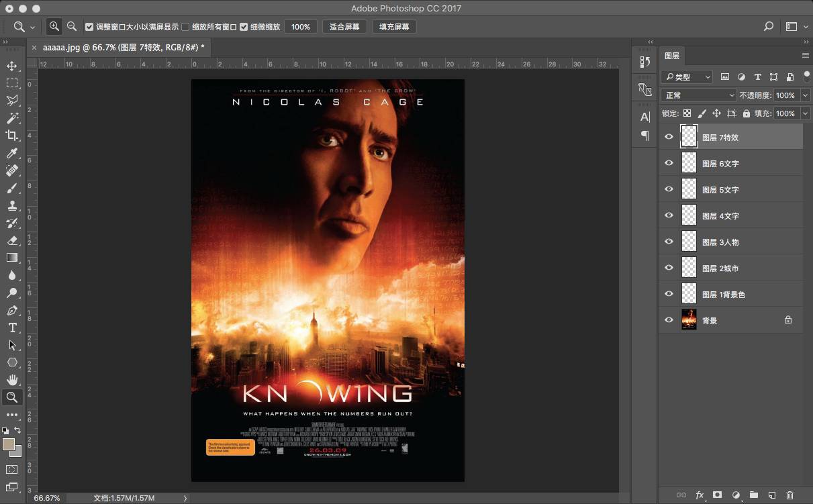Click the foreground color swatch

[9, 445]
